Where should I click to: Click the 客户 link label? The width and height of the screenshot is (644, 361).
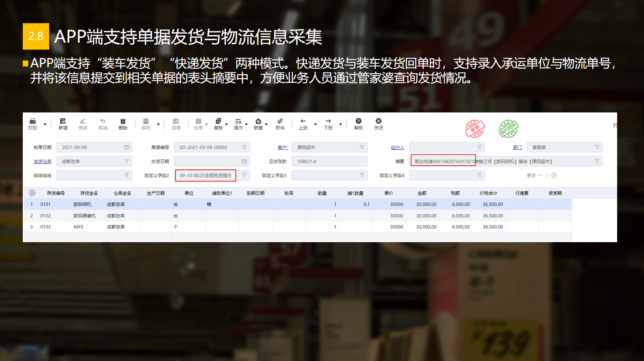[282, 147]
